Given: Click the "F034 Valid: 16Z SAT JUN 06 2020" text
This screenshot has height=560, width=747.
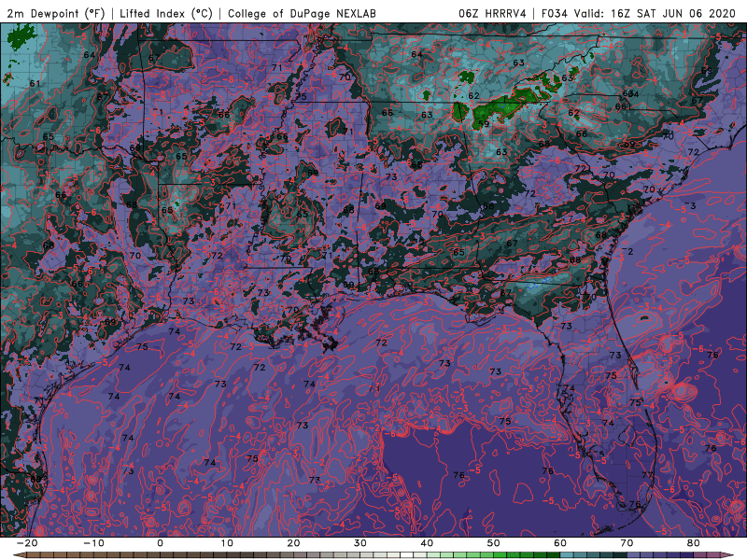Looking at the screenshot, I should click(x=639, y=14).
